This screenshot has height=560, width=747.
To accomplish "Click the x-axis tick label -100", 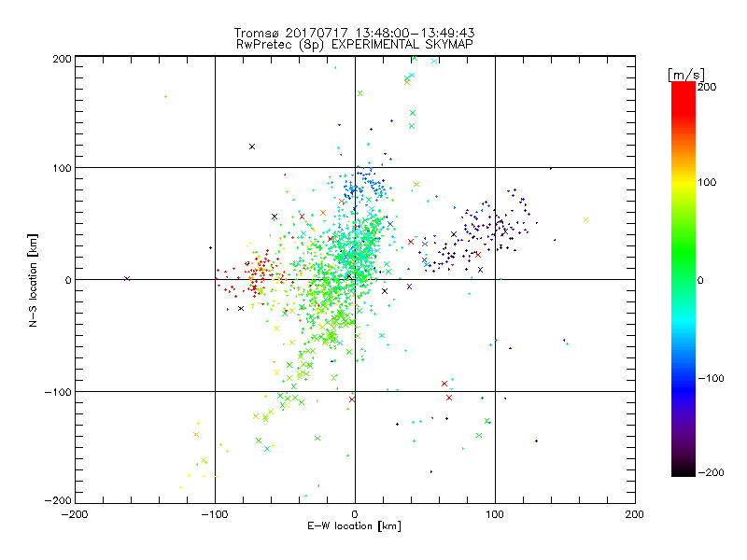I will pos(215,514).
